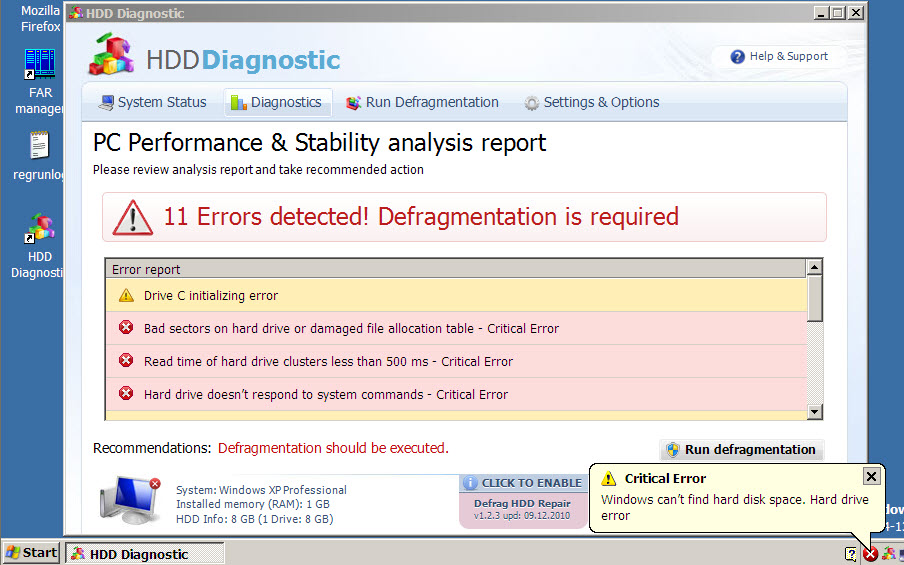Click the error icon beside Read time row

(126, 361)
